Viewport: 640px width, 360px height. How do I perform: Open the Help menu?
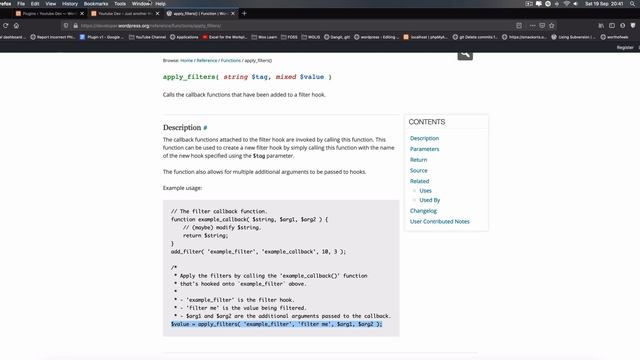160,4
